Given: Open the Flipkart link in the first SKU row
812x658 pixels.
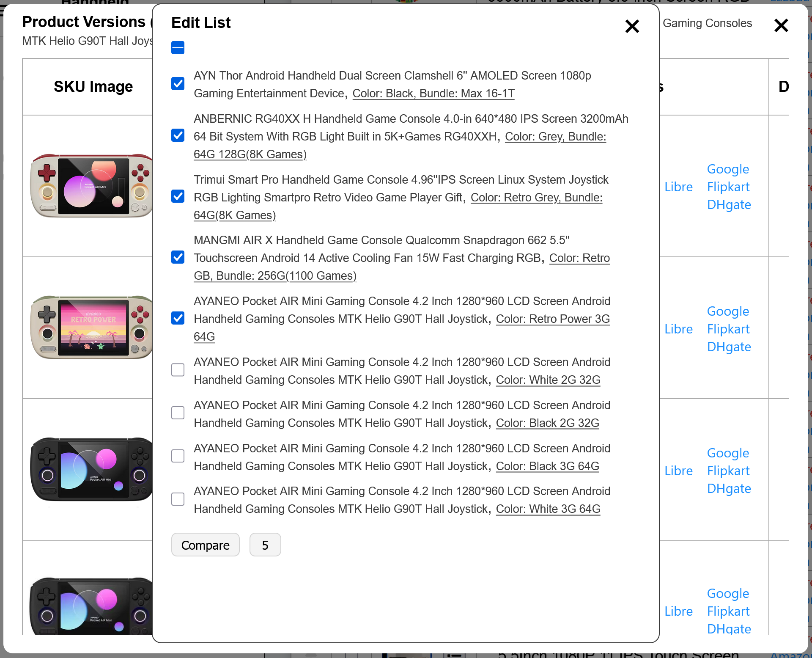Looking at the screenshot, I should click(x=728, y=187).
